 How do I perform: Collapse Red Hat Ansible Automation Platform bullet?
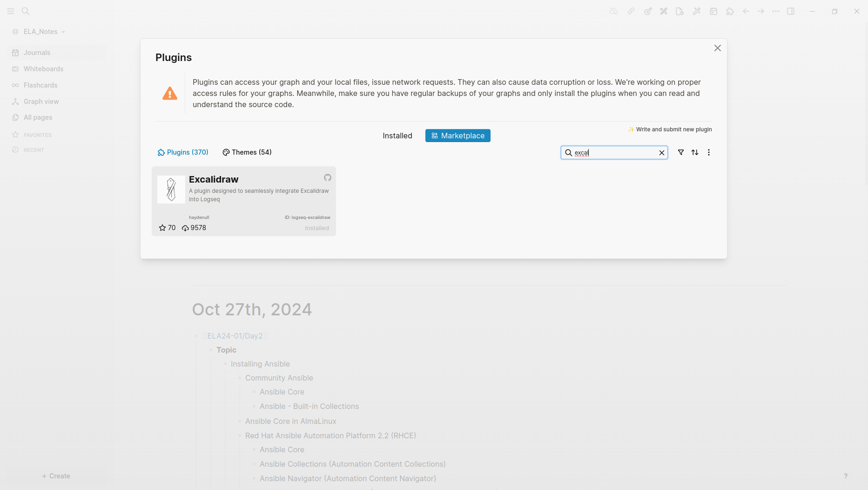click(x=240, y=436)
